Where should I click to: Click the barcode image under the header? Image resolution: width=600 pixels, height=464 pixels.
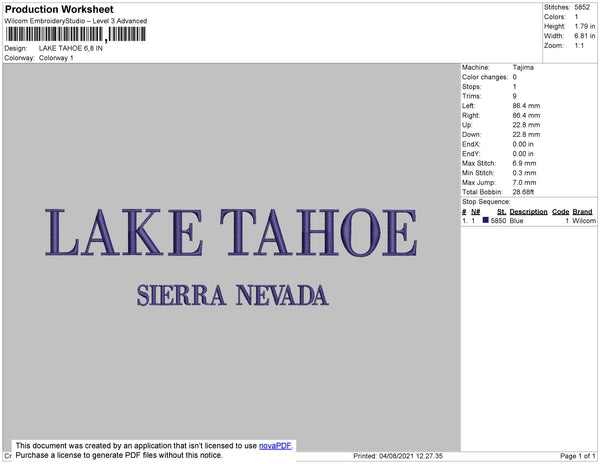click(x=76, y=34)
